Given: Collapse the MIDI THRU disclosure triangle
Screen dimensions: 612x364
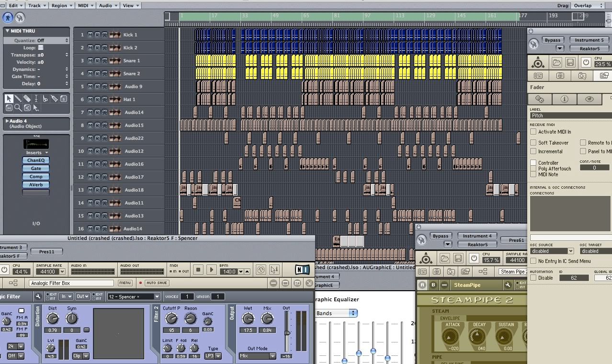Looking at the screenshot, I should point(7,31).
